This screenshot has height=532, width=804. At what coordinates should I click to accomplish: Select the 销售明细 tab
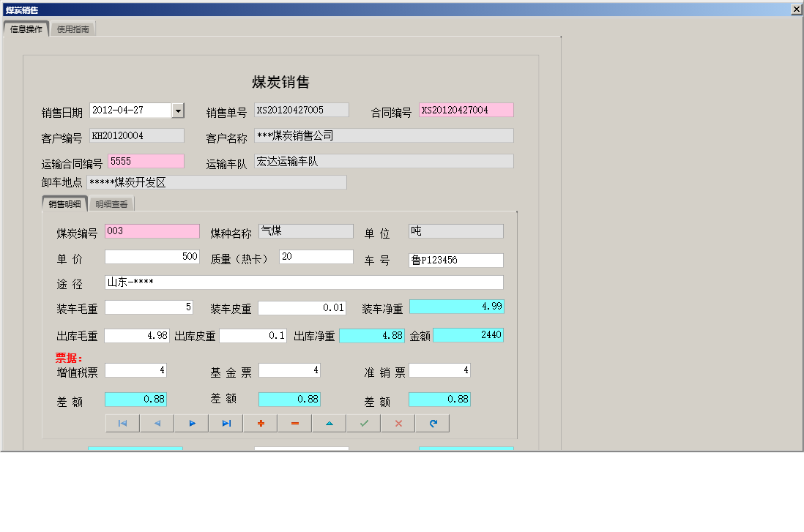coord(65,204)
